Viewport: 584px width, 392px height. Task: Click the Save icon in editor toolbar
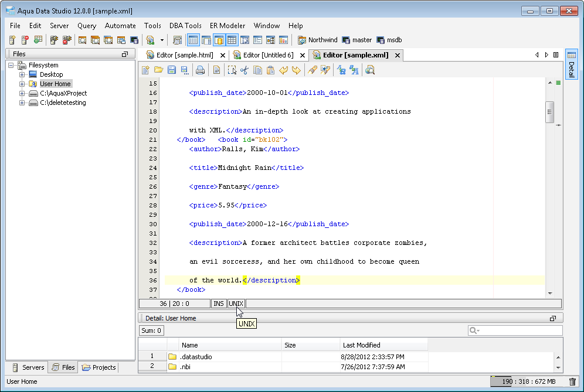(x=172, y=70)
